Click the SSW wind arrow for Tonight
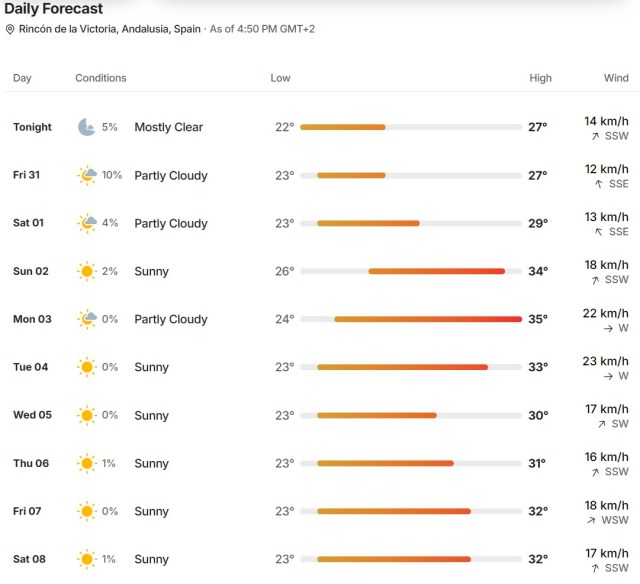Viewport: 640px width, 584px height. point(596,136)
